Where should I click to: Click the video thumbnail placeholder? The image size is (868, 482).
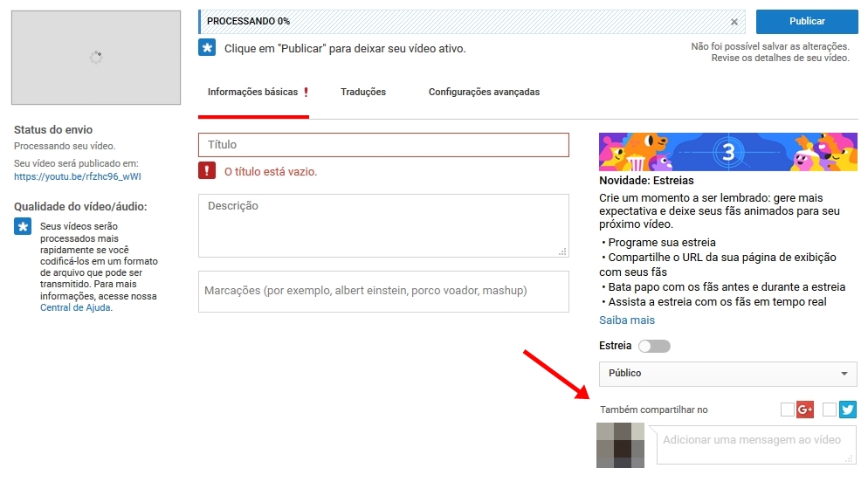tap(96, 57)
